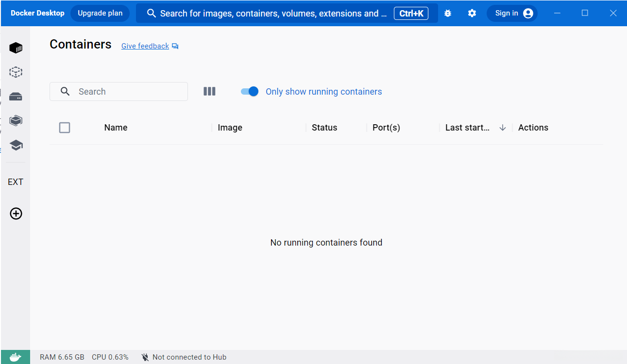Viewport: 627px width, 364px height.
Task: Sort by Last started arrow
Action: coord(503,128)
